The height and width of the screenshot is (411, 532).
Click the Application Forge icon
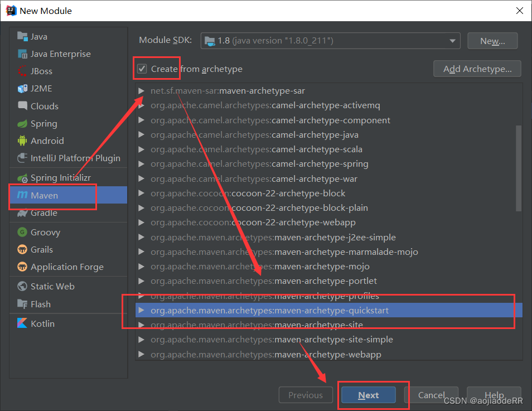pyautogui.click(x=22, y=267)
